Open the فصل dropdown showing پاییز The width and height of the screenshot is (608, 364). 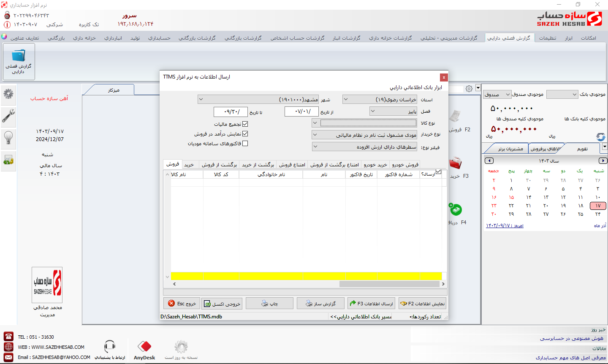394,111
